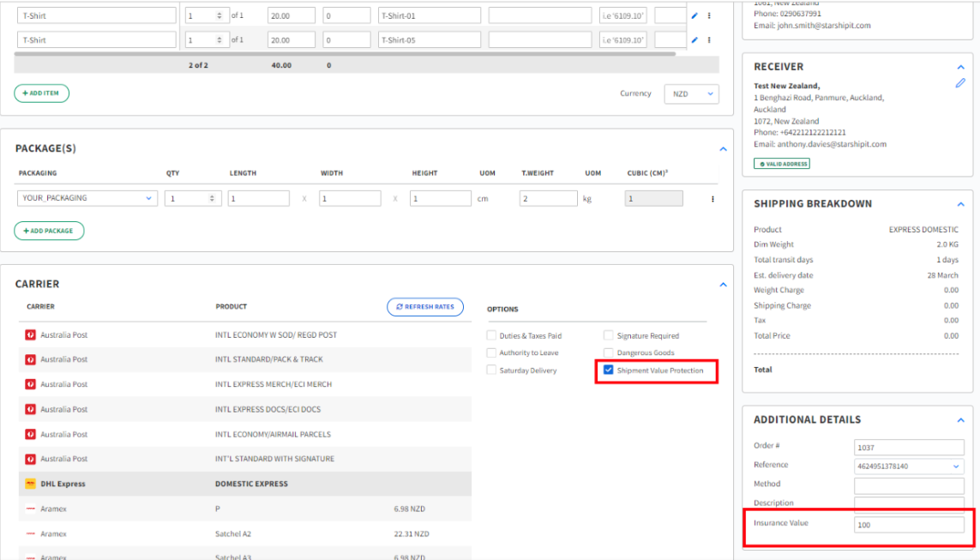Click the package Length field
Image resolution: width=980 pixels, height=560 pixels.
[258, 198]
